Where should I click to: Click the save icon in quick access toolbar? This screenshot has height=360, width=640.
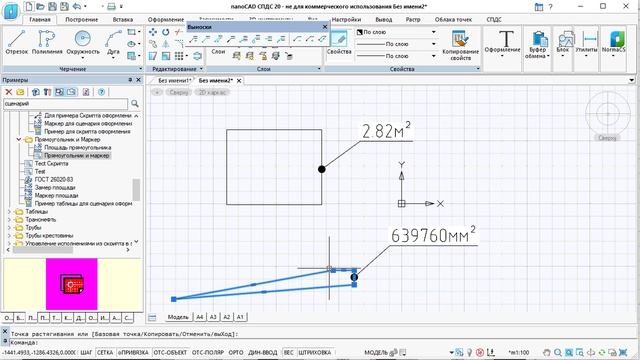(52, 6)
